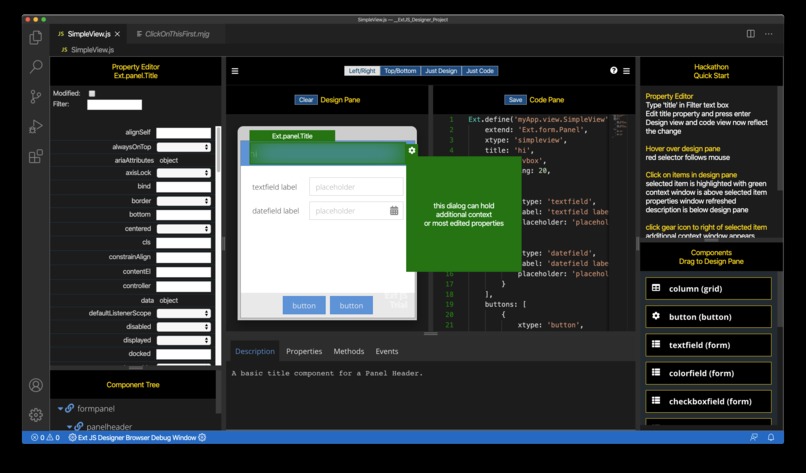Click the alignSelf input field
Image resolution: width=806 pixels, height=473 pixels.
(184, 133)
